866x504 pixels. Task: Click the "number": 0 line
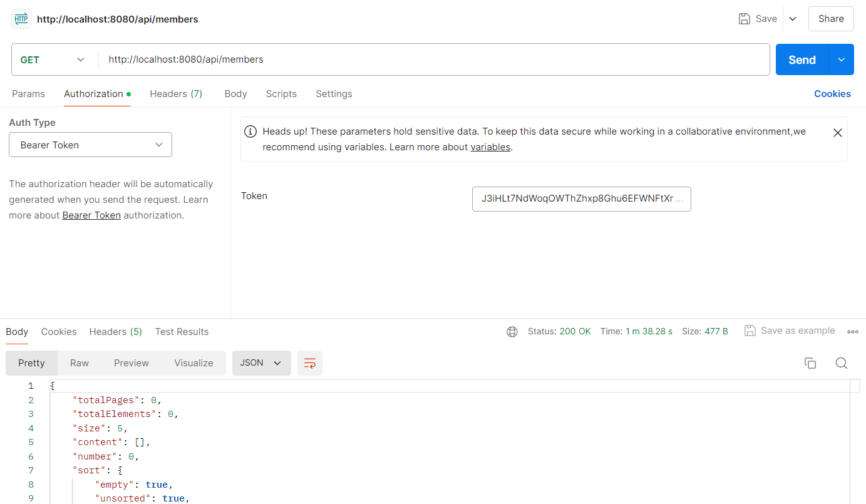pos(106,456)
